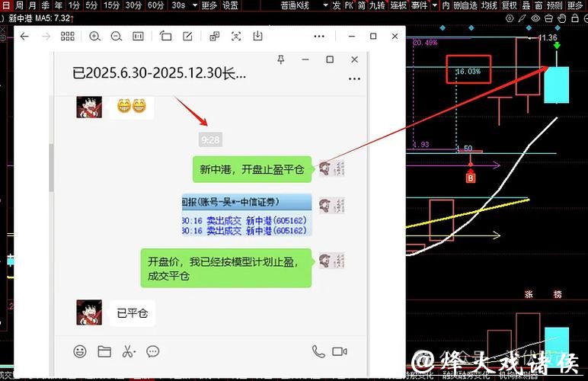Image resolution: width=588 pixels, height=381 pixels.
Task: Go back in the image viewer
Action: click(x=24, y=37)
